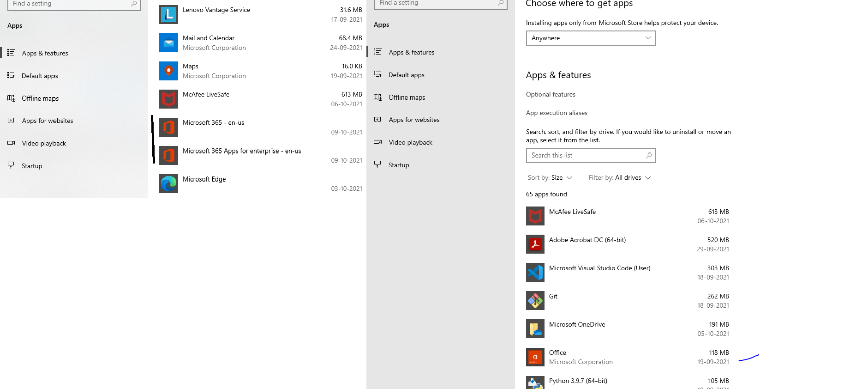
Task: Open the Sort by Size dropdown
Action: [550, 177]
